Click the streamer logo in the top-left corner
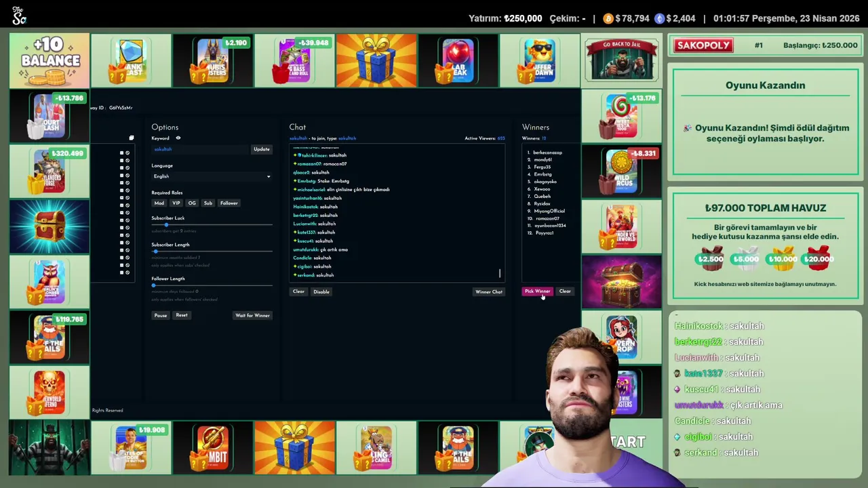Viewport: 868px width, 488px height. point(19,15)
